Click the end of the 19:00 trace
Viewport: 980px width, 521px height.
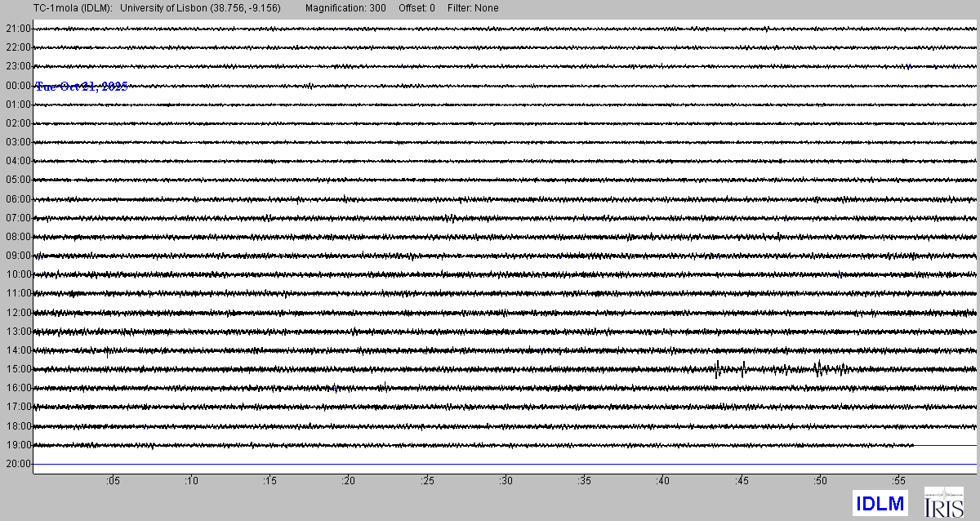912,445
